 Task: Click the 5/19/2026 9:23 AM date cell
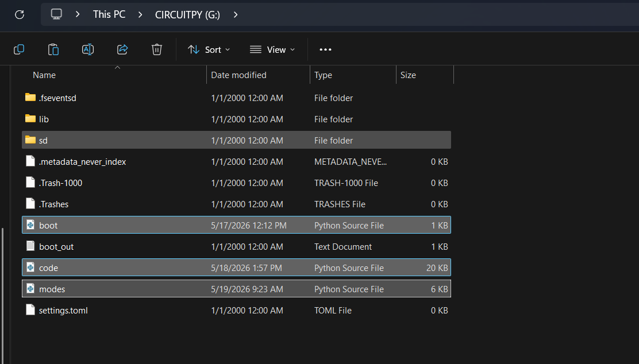point(247,289)
